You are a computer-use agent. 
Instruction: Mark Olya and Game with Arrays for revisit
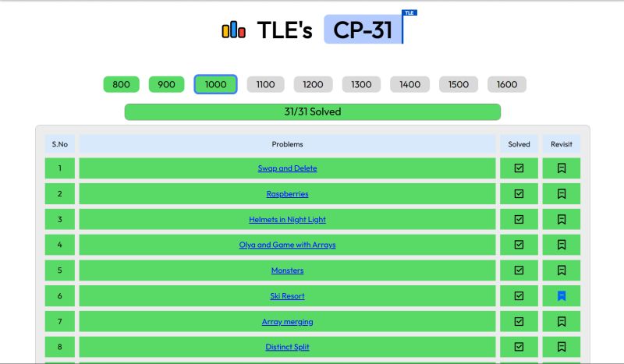pyautogui.click(x=562, y=245)
